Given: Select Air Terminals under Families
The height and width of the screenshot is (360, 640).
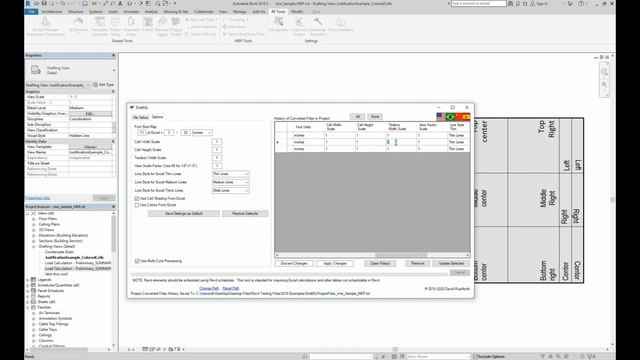Looking at the screenshot, I should tap(49, 313).
